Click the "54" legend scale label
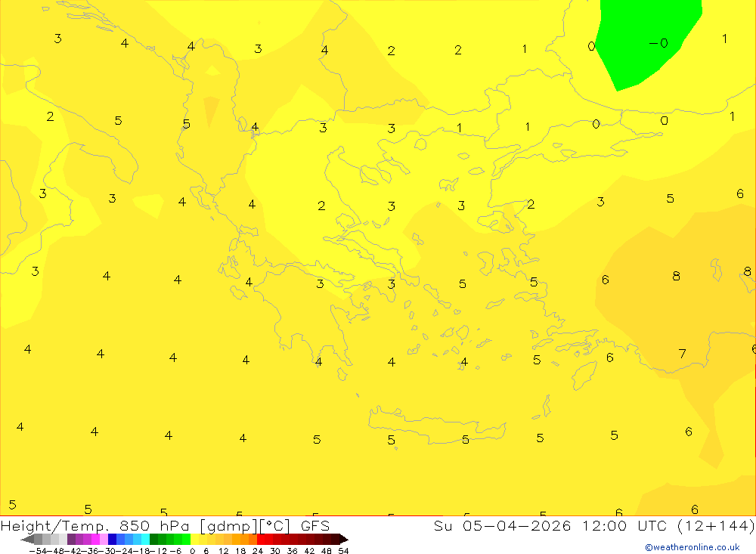Viewport: 756px width, 554px height. click(x=343, y=551)
